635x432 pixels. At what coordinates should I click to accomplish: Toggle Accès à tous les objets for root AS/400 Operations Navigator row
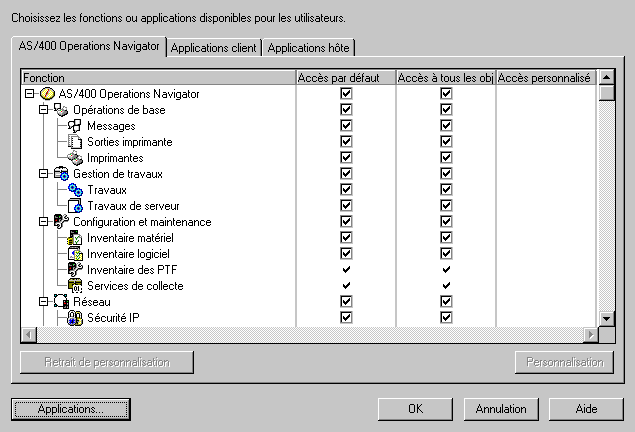tap(446, 94)
